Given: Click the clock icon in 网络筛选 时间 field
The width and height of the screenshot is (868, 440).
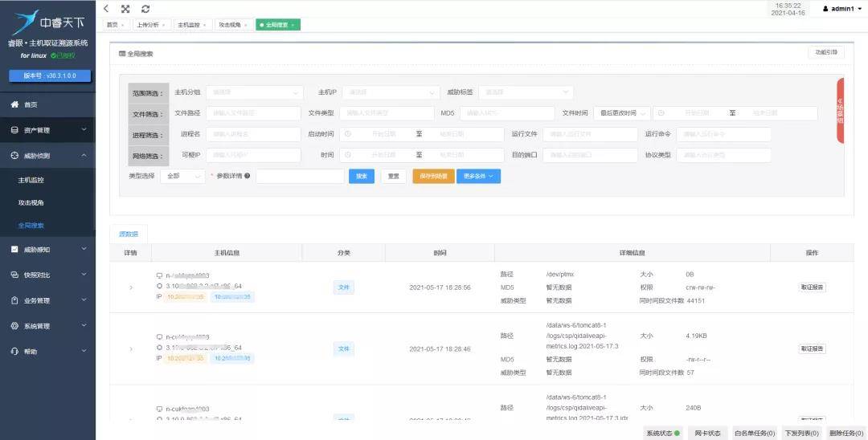Looking at the screenshot, I should (x=348, y=155).
